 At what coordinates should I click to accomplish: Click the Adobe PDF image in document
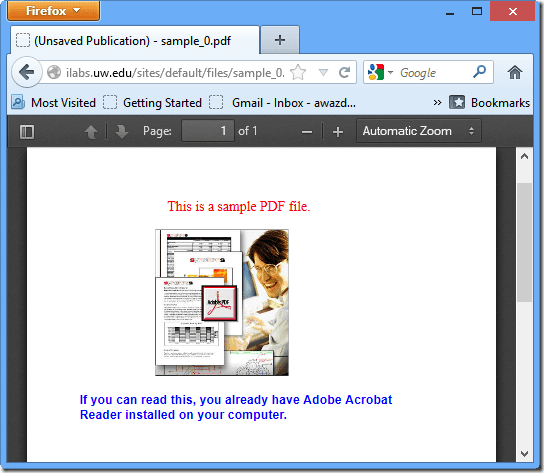[222, 302]
